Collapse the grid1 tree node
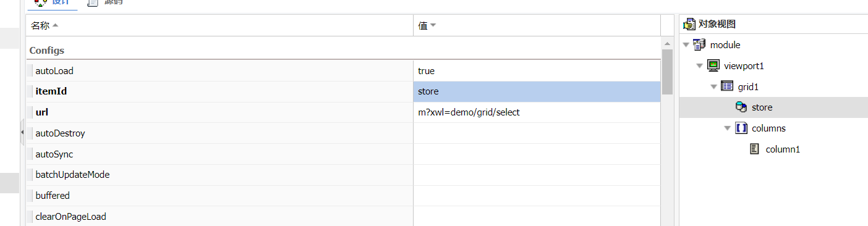Screen dimensions: 868x226 point(714,86)
